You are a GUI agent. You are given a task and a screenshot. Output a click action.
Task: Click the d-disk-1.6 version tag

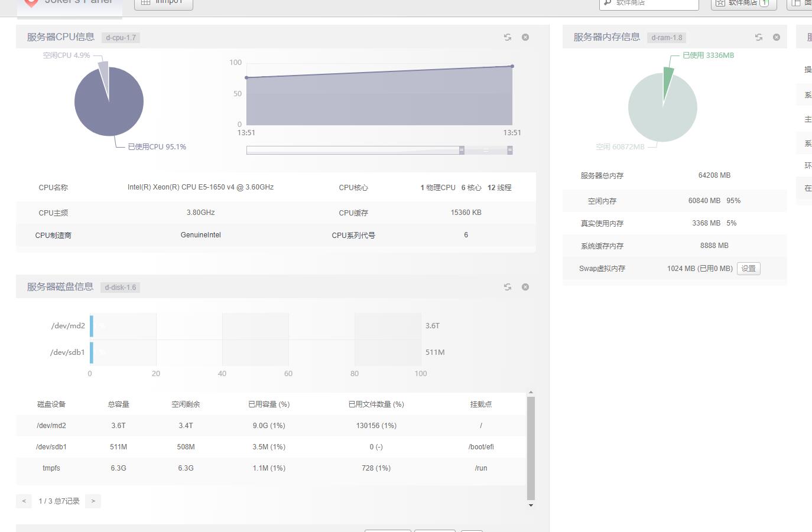click(x=120, y=288)
